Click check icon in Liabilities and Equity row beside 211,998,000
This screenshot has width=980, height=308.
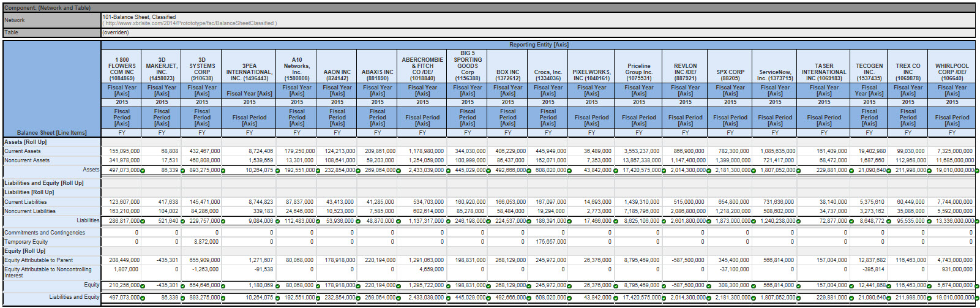coord(929,298)
